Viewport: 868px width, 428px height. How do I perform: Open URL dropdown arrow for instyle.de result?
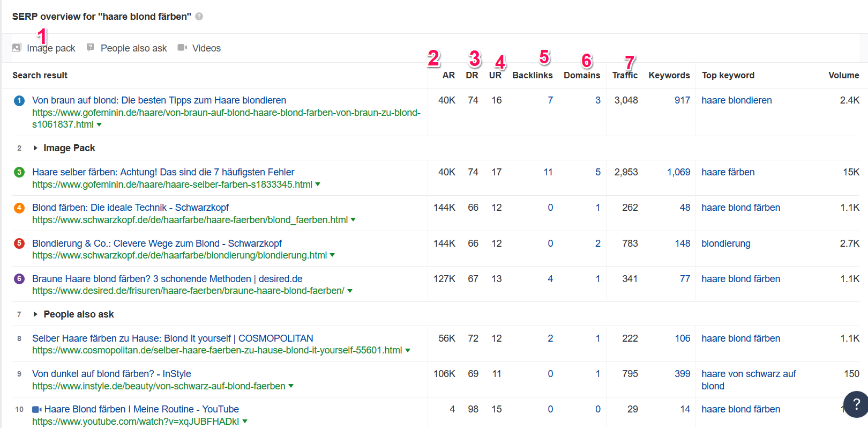[291, 386]
